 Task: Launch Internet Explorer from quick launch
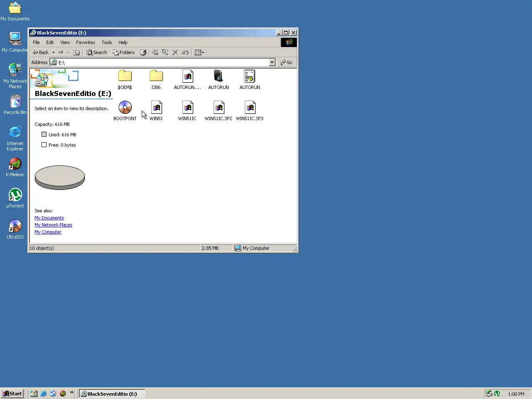click(x=43, y=394)
